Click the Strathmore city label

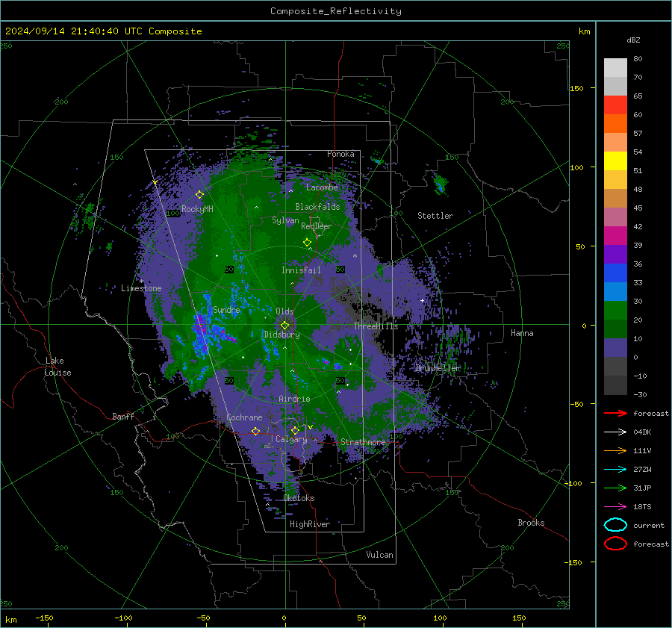[363, 441]
